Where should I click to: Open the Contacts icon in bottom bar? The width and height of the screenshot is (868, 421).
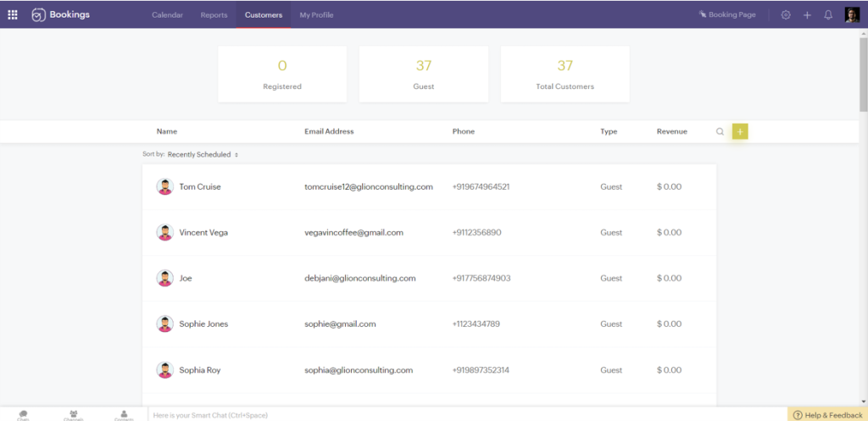click(x=124, y=414)
